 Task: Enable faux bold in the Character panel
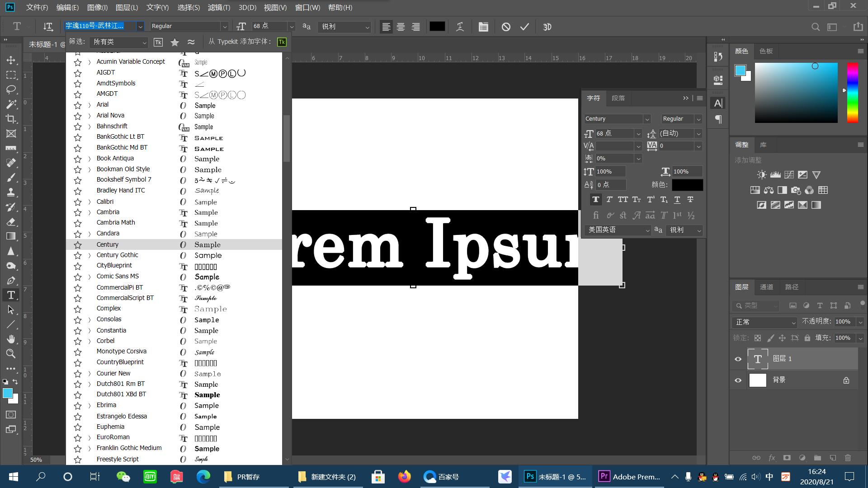coord(595,199)
